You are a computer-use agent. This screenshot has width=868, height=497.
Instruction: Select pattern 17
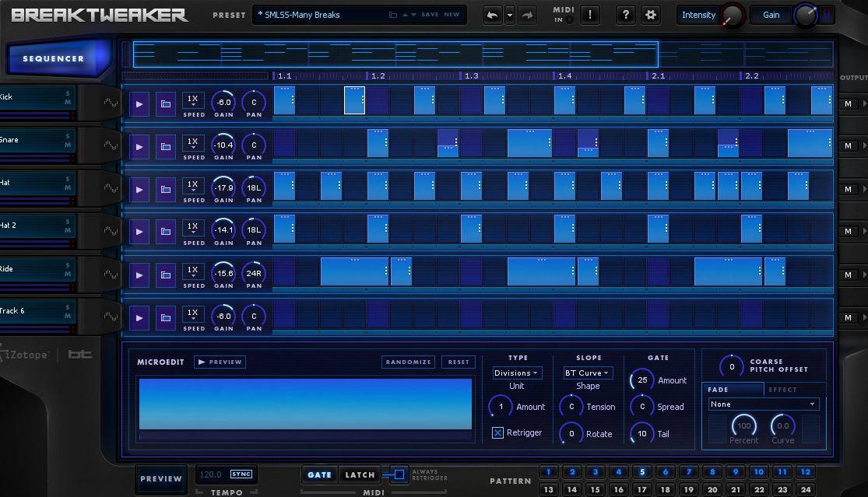(642, 489)
